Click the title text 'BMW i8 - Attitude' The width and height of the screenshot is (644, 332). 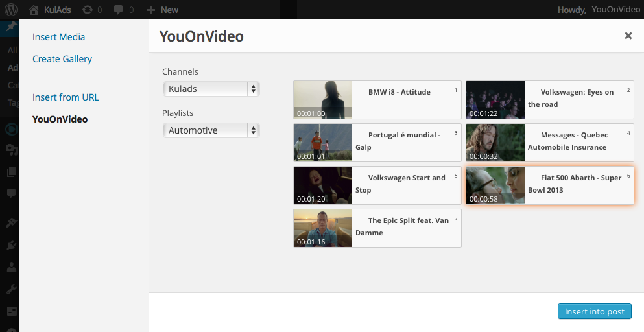pos(400,92)
